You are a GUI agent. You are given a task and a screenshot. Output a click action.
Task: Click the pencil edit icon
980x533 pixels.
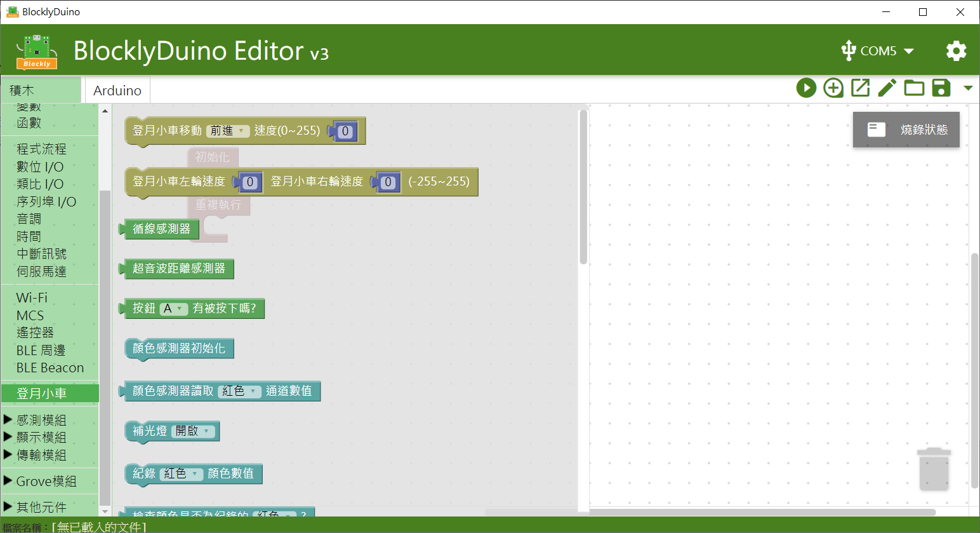click(887, 88)
